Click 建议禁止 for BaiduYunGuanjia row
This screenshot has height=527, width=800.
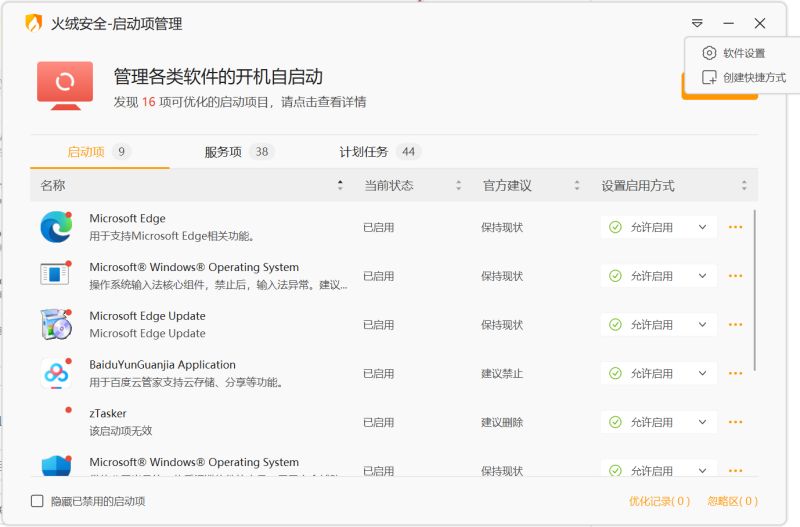[502, 373]
